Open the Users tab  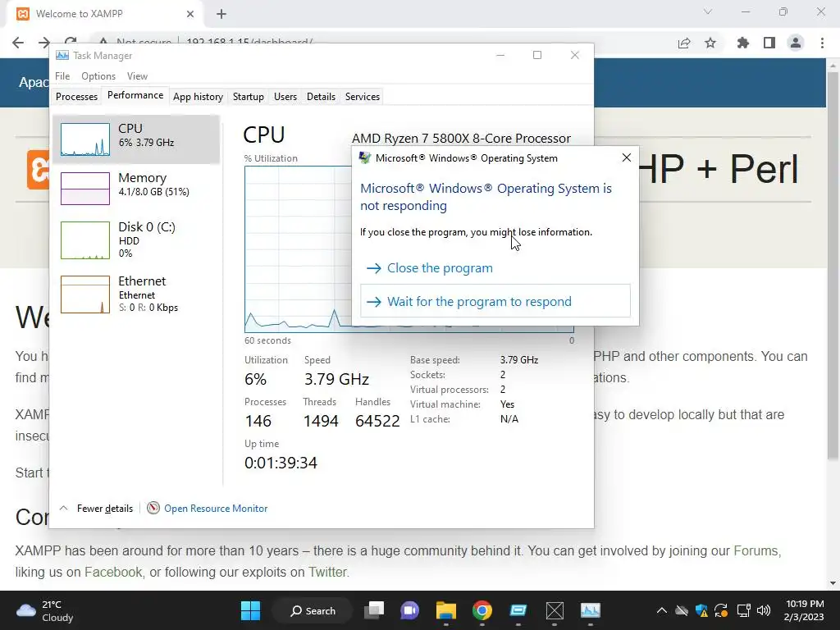[285, 97]
